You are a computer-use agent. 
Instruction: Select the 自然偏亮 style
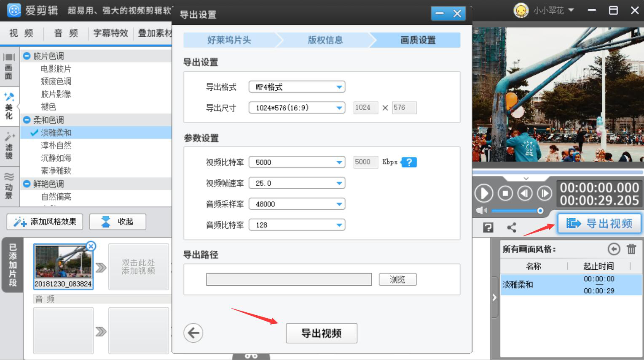coord(56,196)
